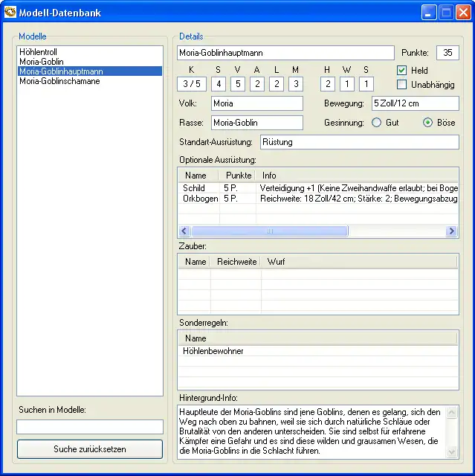Click the Orkbogen Reichweite info cell
Screen dimensions: 475x476
[358, 199]
